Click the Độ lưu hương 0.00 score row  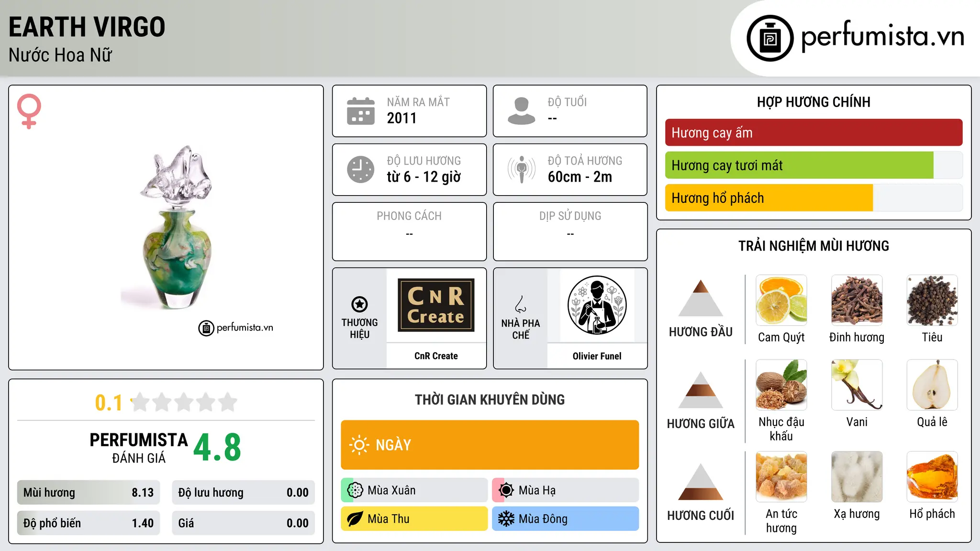tap(244, 493)
